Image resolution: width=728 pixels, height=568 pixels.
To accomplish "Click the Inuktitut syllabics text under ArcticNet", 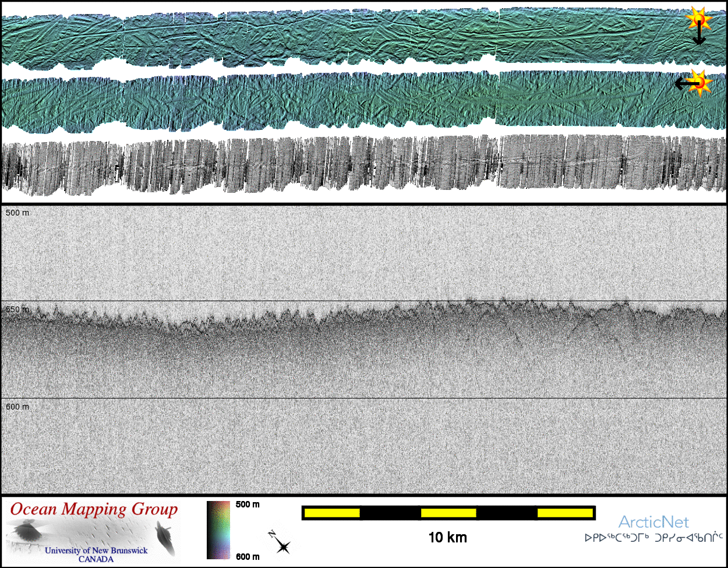I will [x=653, y=538].
